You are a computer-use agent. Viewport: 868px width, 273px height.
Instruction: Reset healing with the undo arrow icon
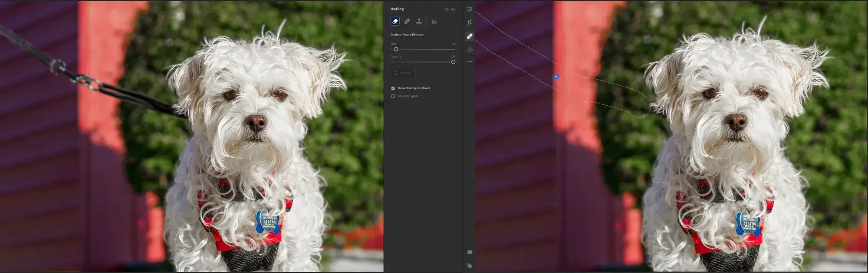[447, 9]
